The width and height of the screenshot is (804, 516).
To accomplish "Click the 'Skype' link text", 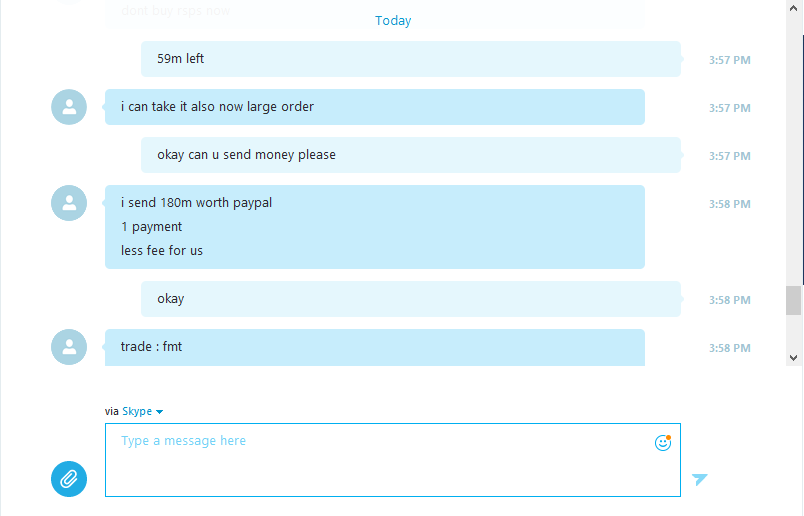I will tap(137, 411).
